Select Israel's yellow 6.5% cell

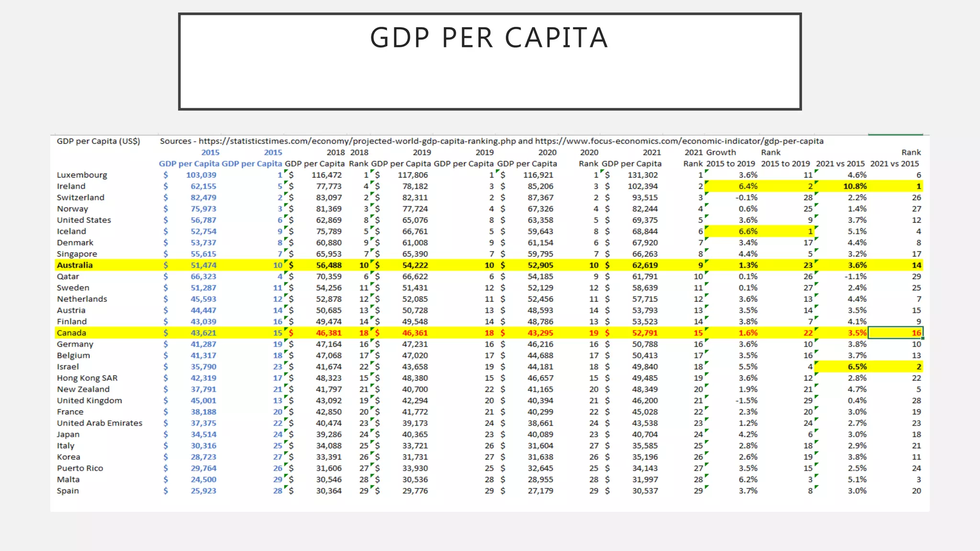857,367
